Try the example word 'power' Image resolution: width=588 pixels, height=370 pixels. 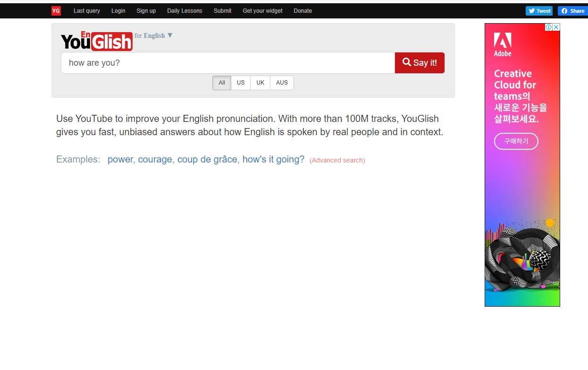point(120,160)
